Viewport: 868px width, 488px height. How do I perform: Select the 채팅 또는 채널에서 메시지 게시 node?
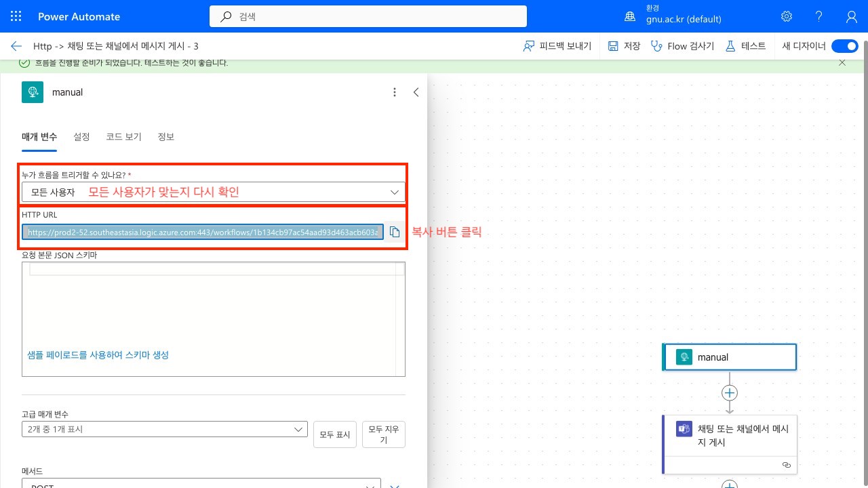(x=730, y=436)
